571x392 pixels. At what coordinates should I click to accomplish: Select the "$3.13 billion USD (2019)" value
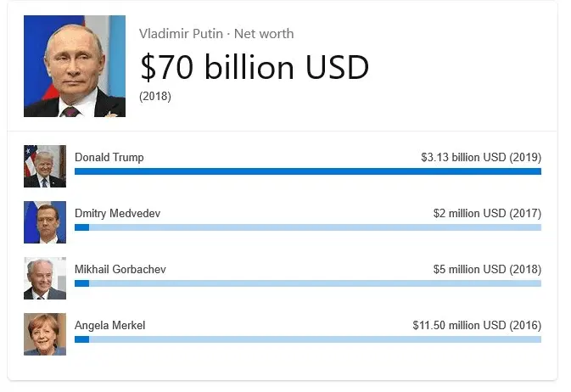480,157
